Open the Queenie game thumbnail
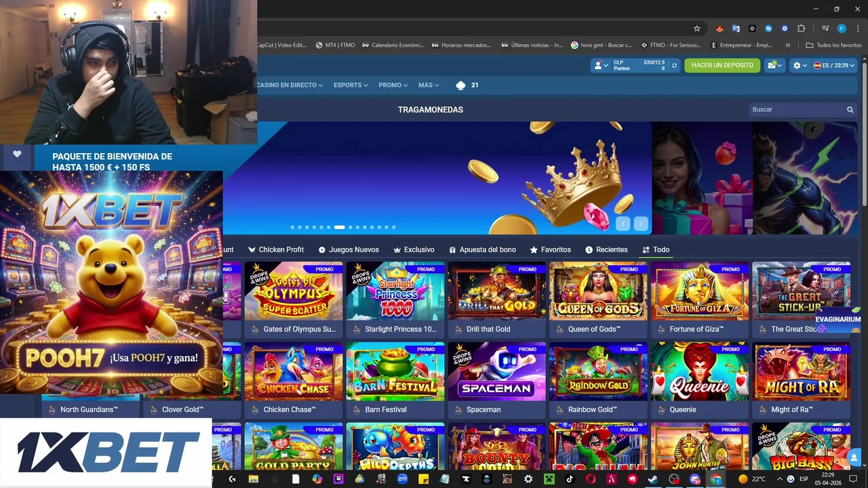The width and height of the screenshot is (868, 488). [700, 371]
